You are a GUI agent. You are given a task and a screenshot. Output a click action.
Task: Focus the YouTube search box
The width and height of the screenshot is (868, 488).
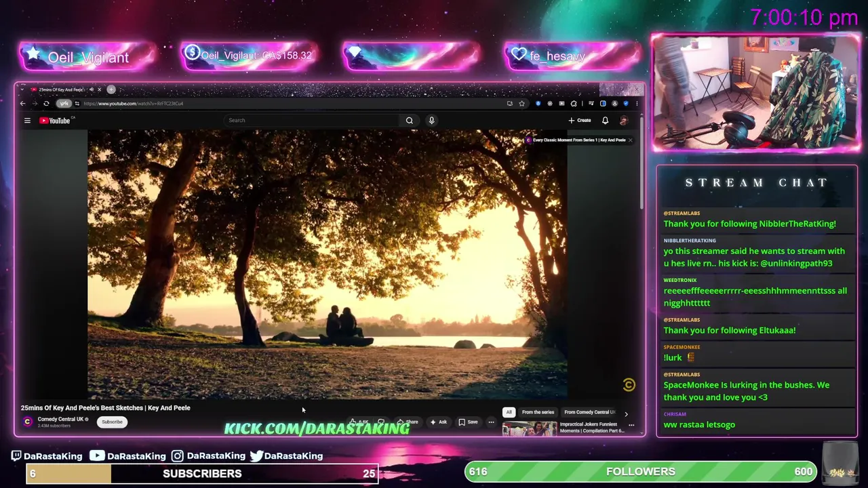[x=312, y=121]
